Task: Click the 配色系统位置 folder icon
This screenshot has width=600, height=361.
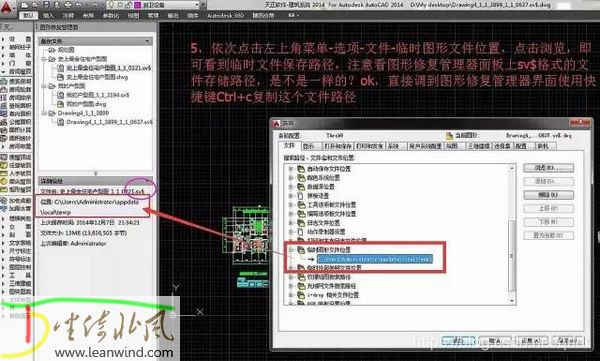Action: [301, 178]
